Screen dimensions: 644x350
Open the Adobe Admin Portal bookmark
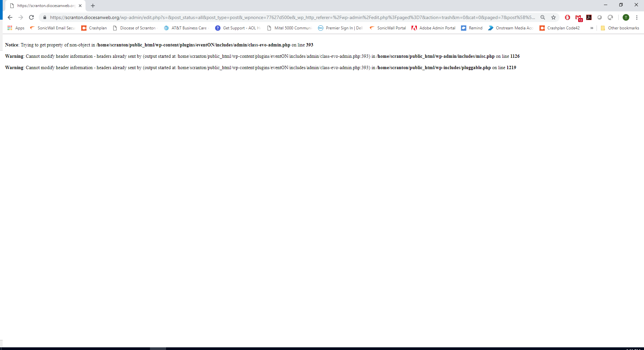(434, 28)
